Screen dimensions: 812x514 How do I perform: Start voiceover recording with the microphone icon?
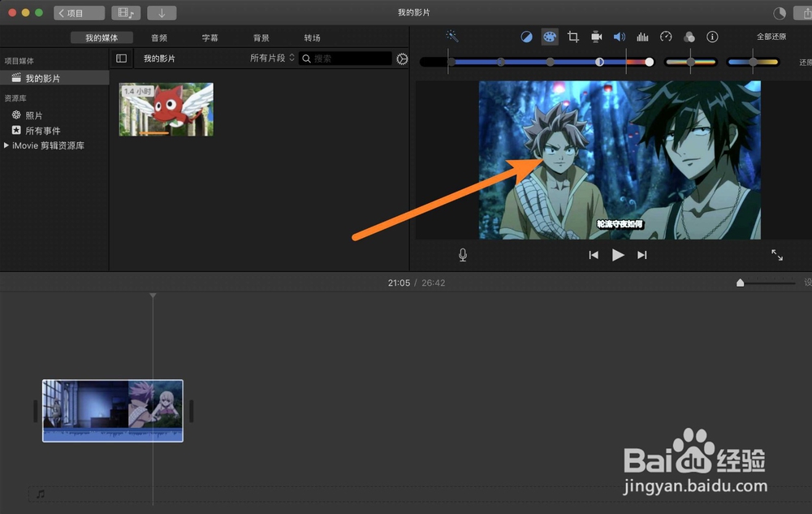coord(462,254)
